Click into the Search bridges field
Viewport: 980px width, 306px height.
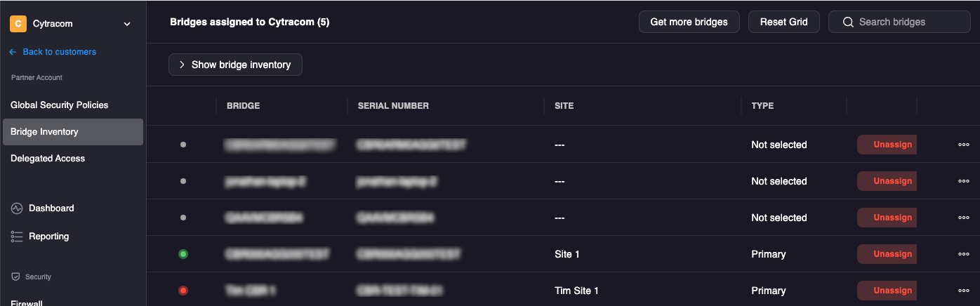pos(900,22)
